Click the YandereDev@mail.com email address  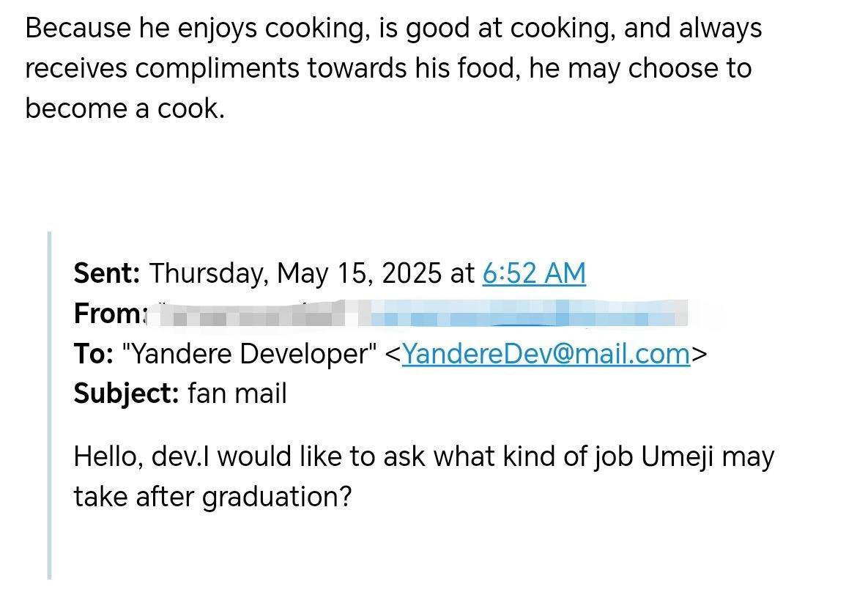(546, 354)
